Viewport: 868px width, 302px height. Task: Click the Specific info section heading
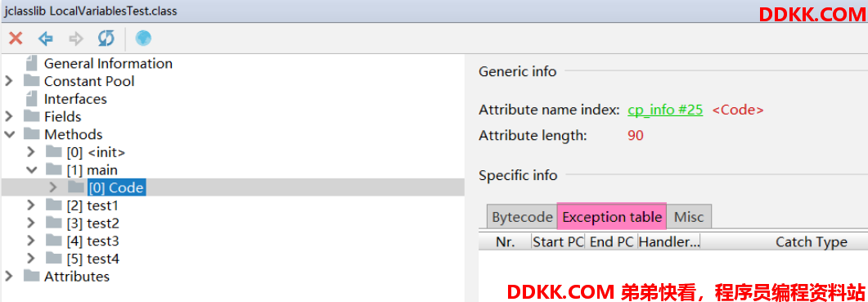pos(518,175)
